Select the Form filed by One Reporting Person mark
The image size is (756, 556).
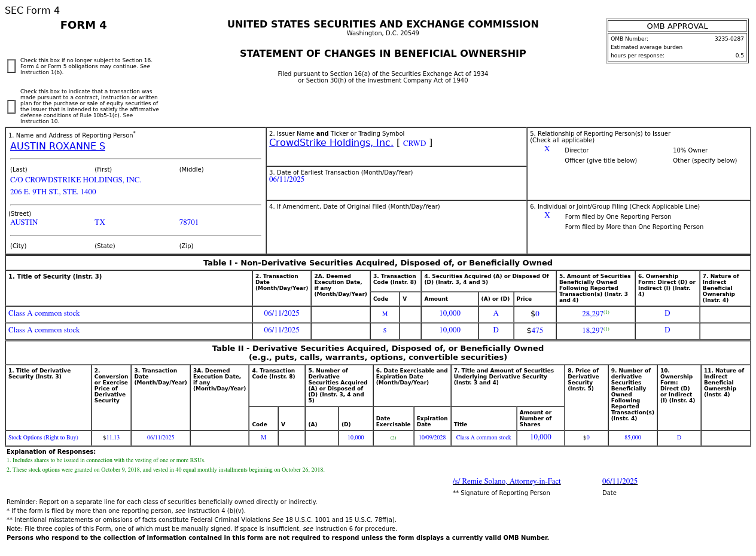coord(547,216)
